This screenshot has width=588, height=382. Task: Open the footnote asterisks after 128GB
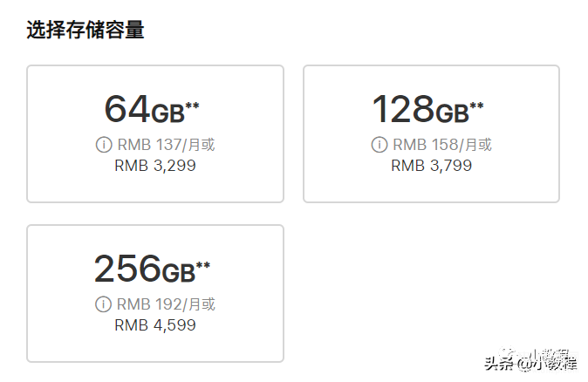(476, 106)
